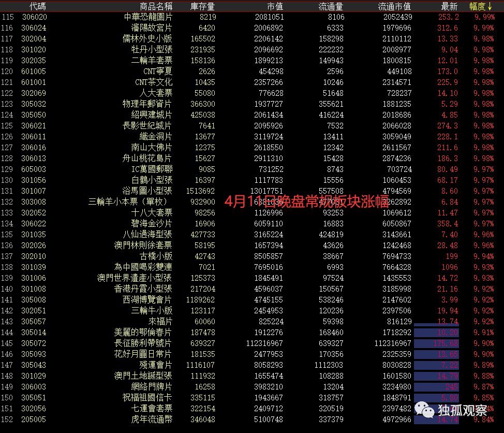
Task: Select the 網絡門牌片 row name
Action: click(x=152, y=387)
